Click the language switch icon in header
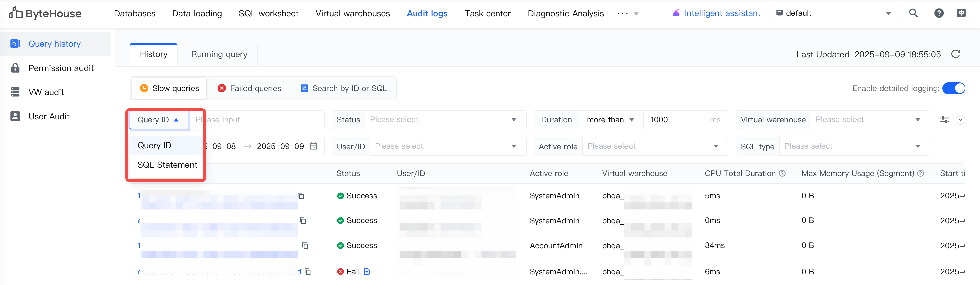Image resolution: width=980 pixels, height=285 pixels. 961,13
